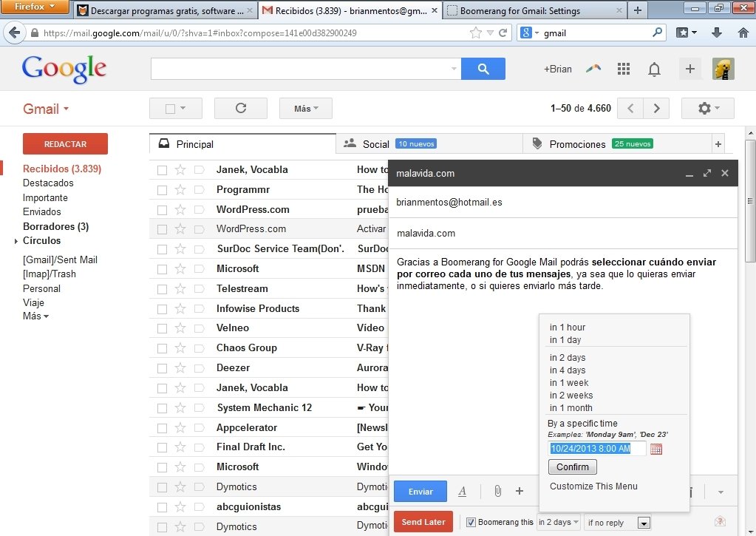Click the Gmail search input field
Screen dimensions: 756x536
(306, 69)
